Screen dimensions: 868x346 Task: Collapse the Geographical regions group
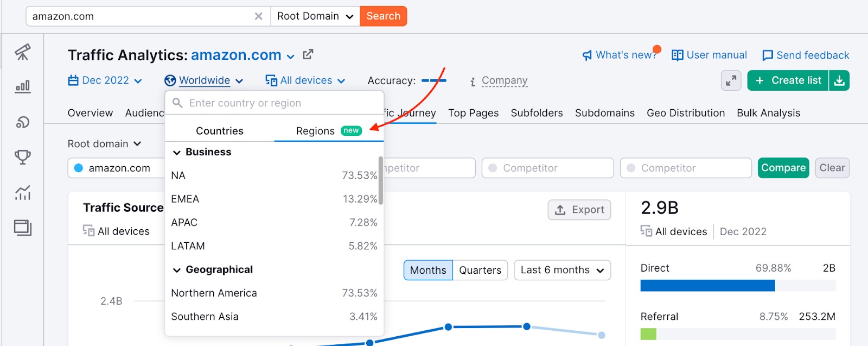click(x=177, y=270)
